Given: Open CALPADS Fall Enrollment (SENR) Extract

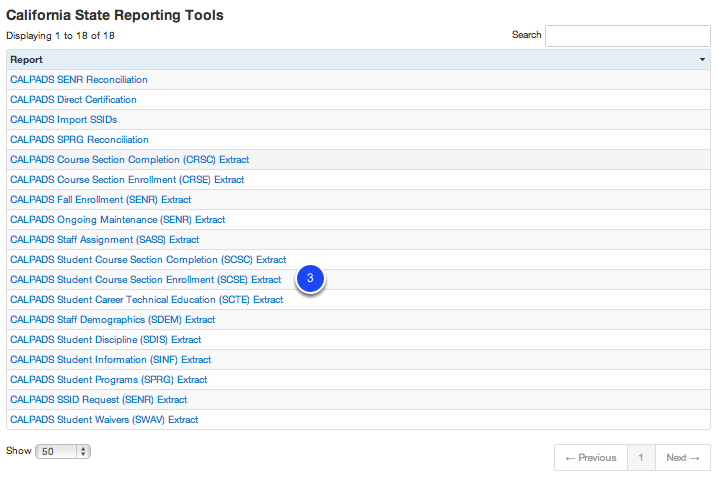Looking at the screenshot, I should point(101,200).
